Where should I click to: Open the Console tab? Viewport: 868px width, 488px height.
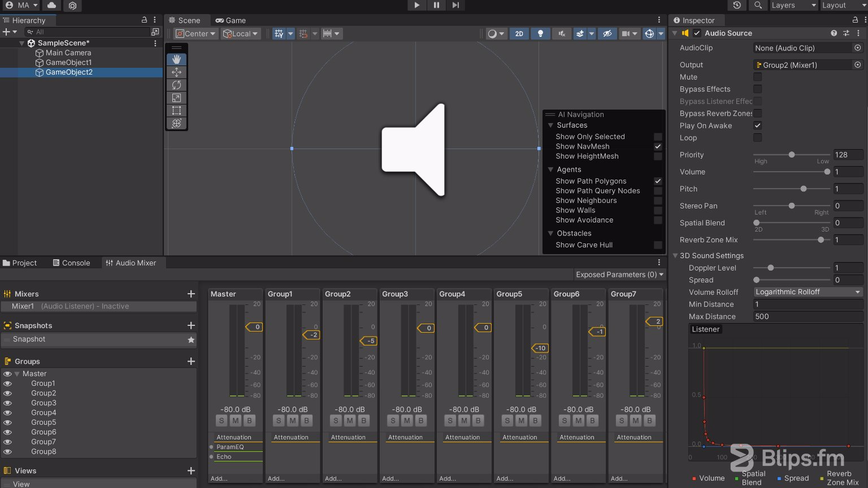click(x=71, y=263)
